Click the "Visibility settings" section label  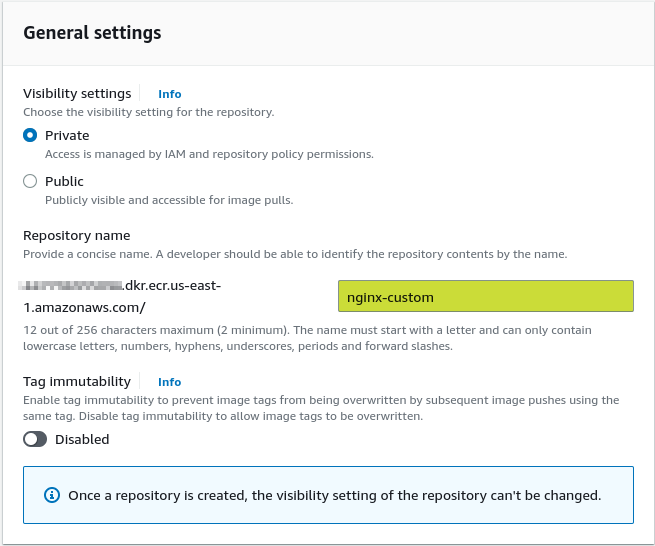pyautogui.click(x=77, y=93)
